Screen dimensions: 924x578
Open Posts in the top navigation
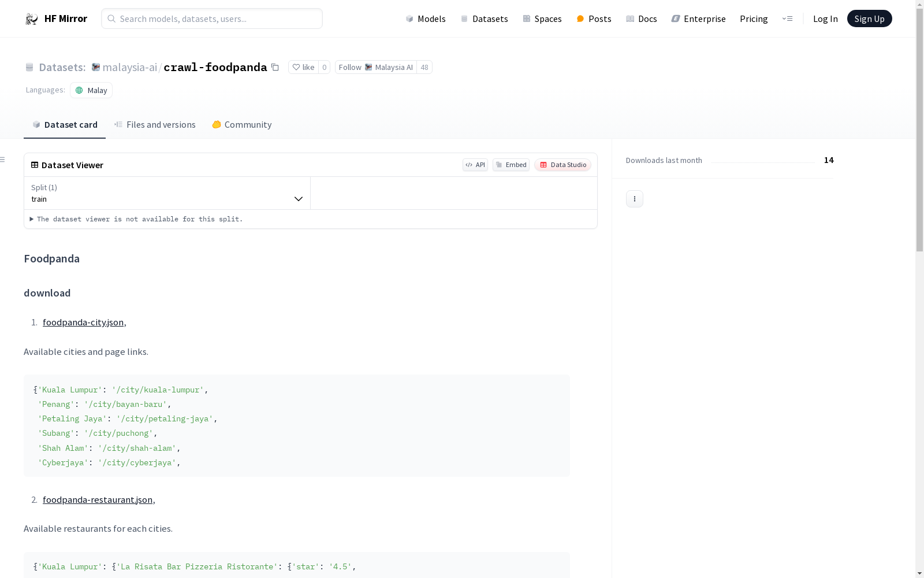tap(594, 18)
